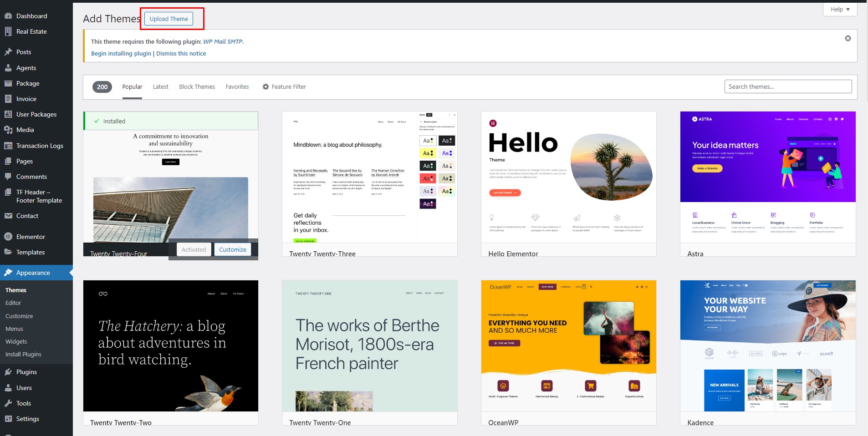The height and width of the screenshot is (436, 868).
Task: Open Editor submenu item
Action: coord(13,303)
